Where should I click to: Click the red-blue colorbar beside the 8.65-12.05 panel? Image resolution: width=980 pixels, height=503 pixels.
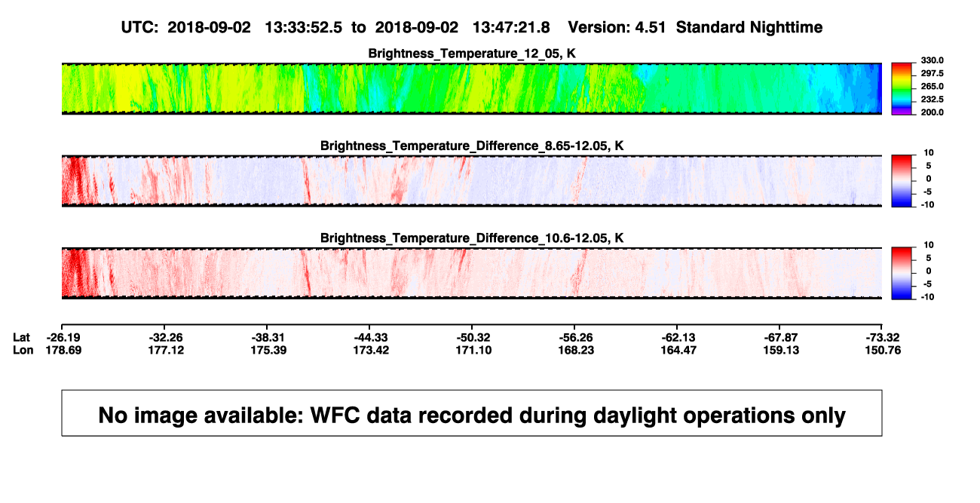click(901, 181)
